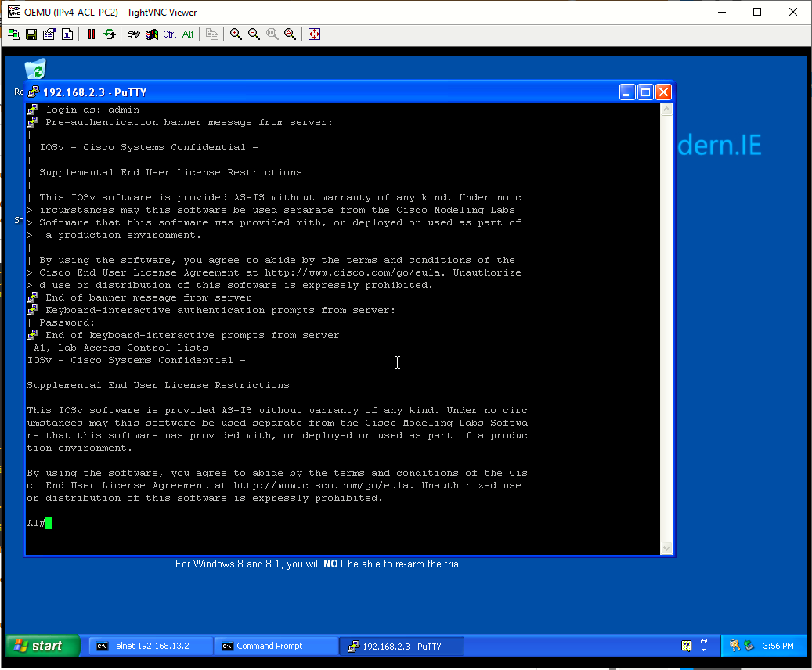
Task: Click the help question mark tray icon
Action: pos(686,646)
